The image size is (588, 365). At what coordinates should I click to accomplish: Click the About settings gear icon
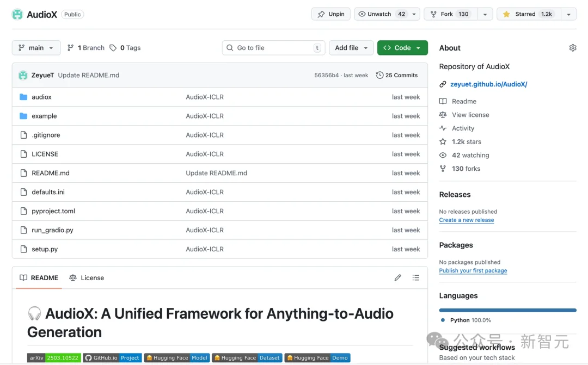pyautogui.click(x=572, y=48)
